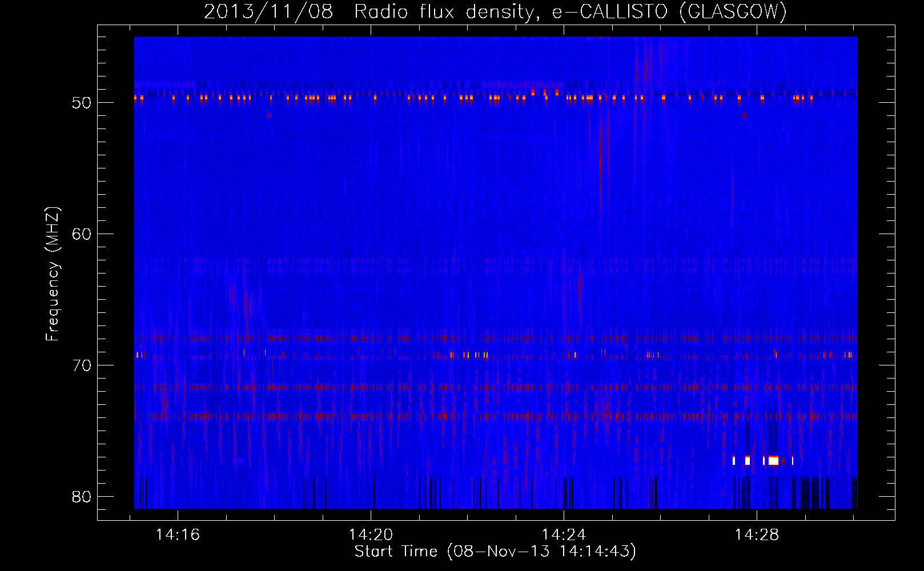The image size is (924, 571).
Task: Click the 'Start Time (08-Nov-13 14:14:43)' label
Action: click(495, 552)
